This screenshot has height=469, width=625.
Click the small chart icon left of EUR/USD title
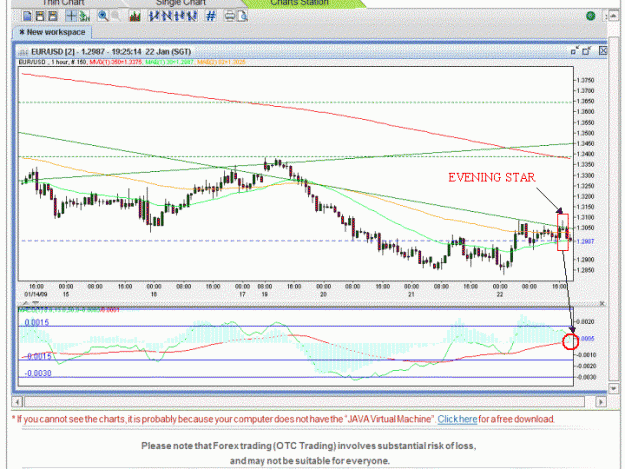pos(24,52)
